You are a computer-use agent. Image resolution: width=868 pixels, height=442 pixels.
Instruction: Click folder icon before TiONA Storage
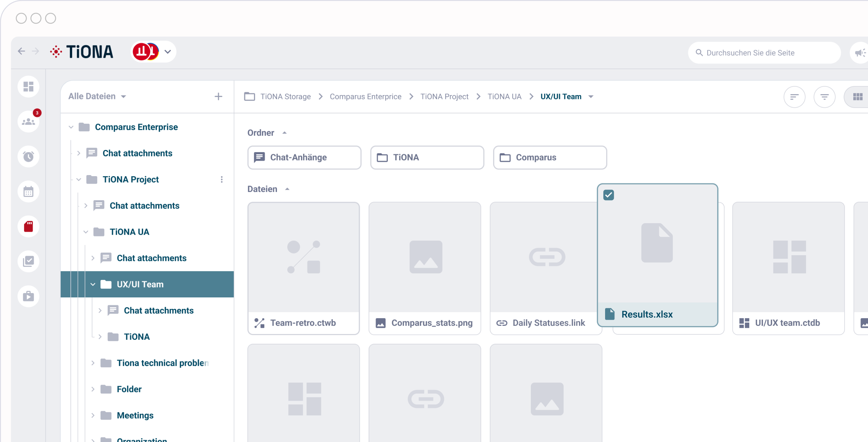(x=249, y=97)
